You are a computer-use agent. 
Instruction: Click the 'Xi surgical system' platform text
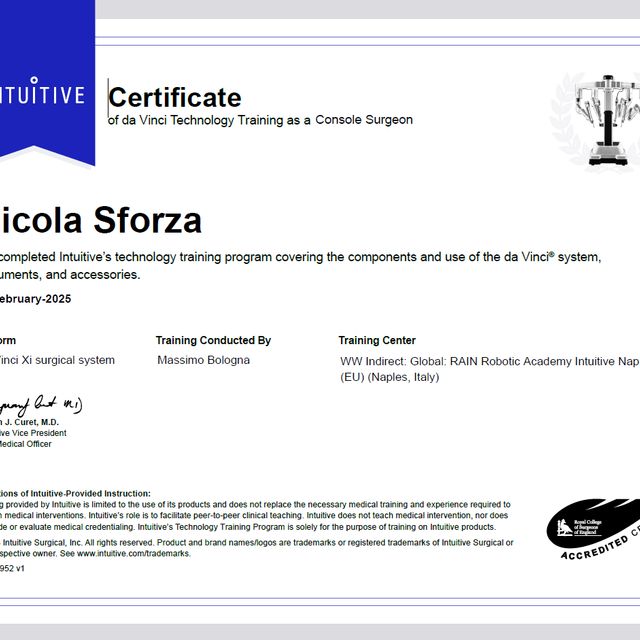tap(68, 360)
